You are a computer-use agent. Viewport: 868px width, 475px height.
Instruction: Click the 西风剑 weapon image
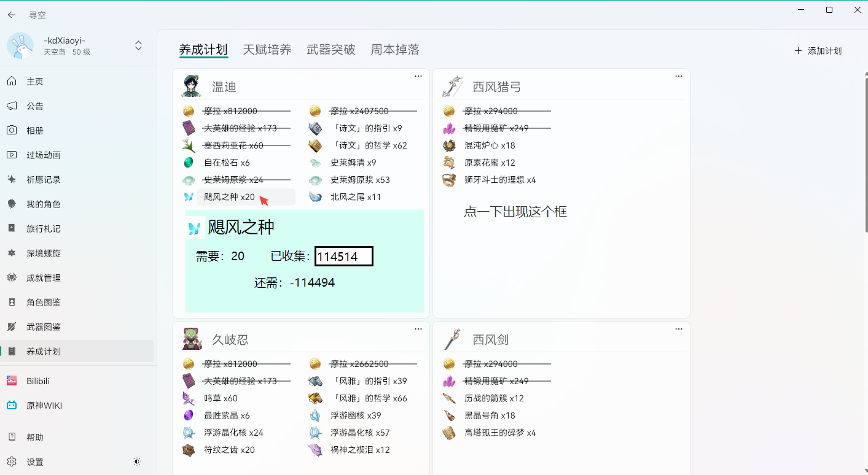pyautogui.click(x=453, y=339)
